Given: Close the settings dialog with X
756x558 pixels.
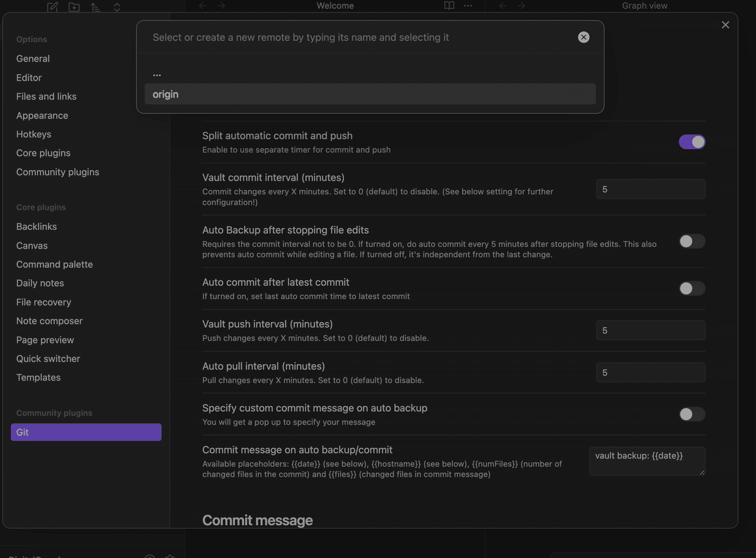Looking at the screenshot, I should click(726, 25).
